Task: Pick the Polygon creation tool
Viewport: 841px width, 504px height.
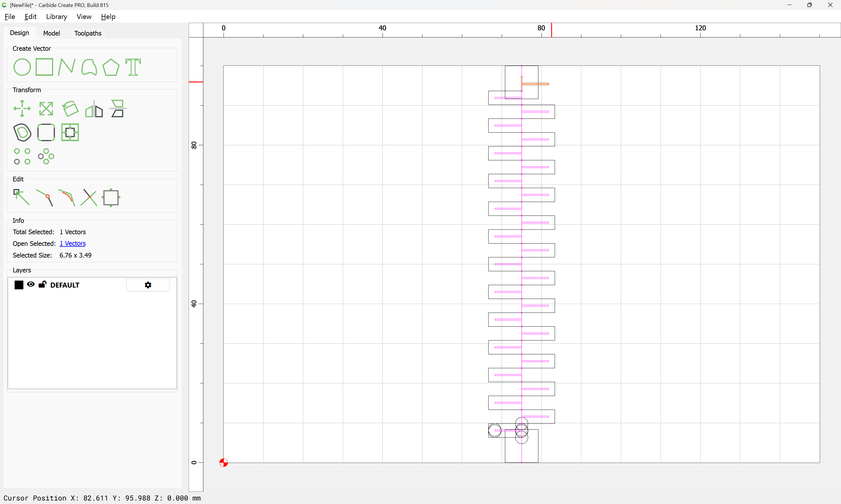Action: (111, 67)
